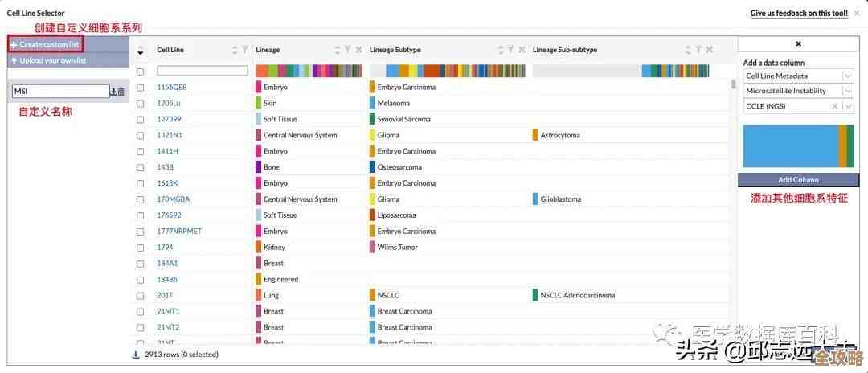Expand the Microsatellite Instability dropdown
Viewport: 868px width, 373px height.
tap(848, 91)
